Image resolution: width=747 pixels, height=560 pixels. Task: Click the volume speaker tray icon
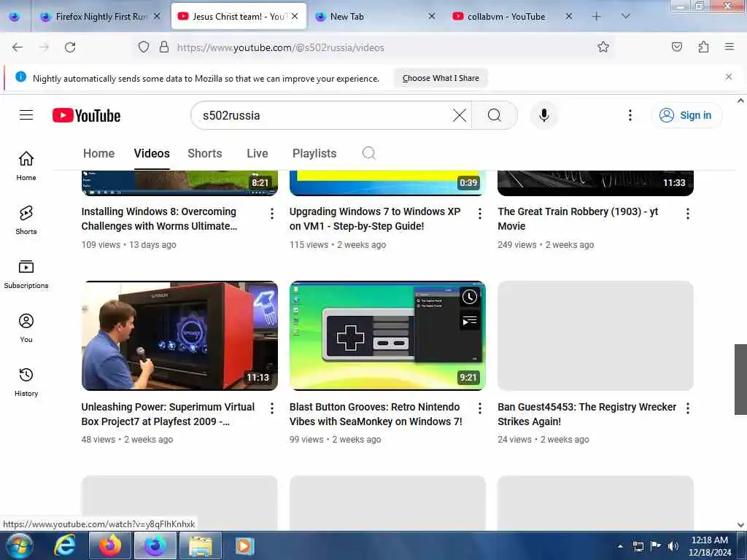click(x=673, y=546)
